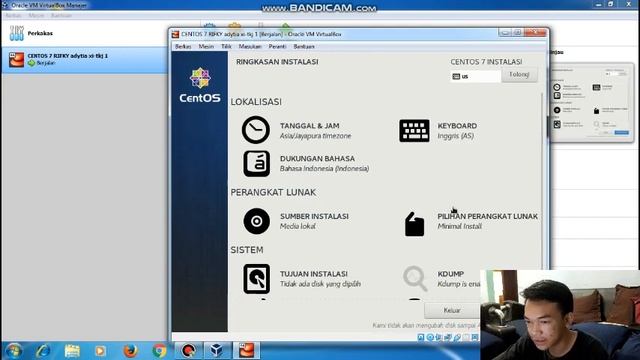The image size is (640, 360).
Task: Click Minimal Install text
Action: tap(459, 227)
